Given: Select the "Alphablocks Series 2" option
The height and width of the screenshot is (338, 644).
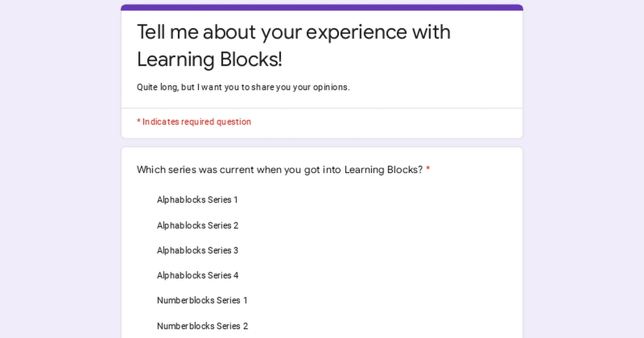Looking at the screenshot, I should pos(197,225).
